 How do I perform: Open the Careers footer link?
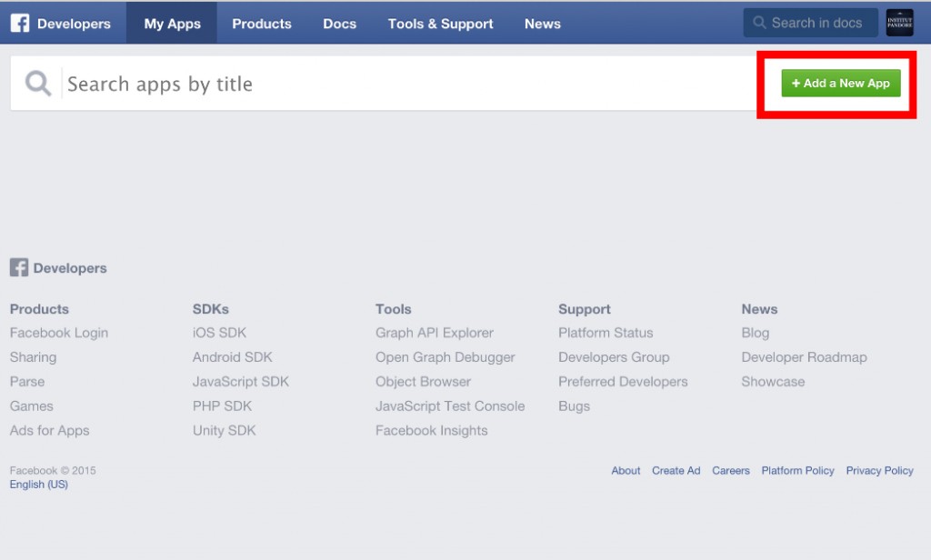[730, 470]
